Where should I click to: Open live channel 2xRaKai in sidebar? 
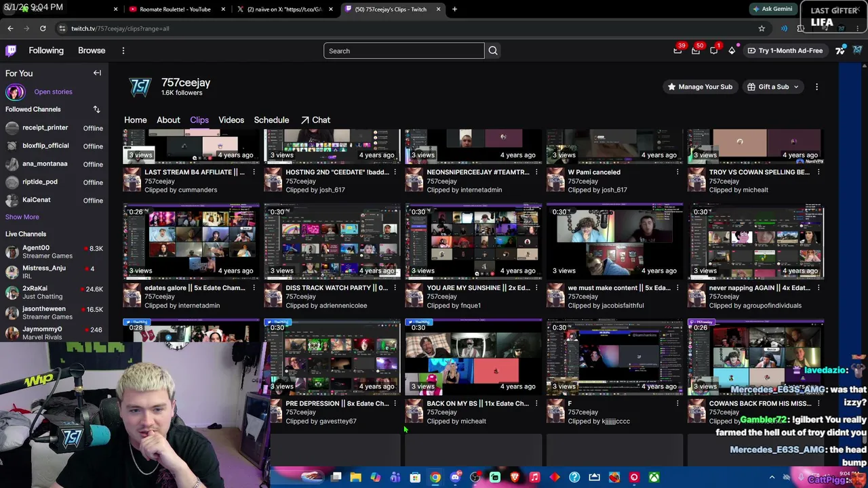[x=54, y=293]
